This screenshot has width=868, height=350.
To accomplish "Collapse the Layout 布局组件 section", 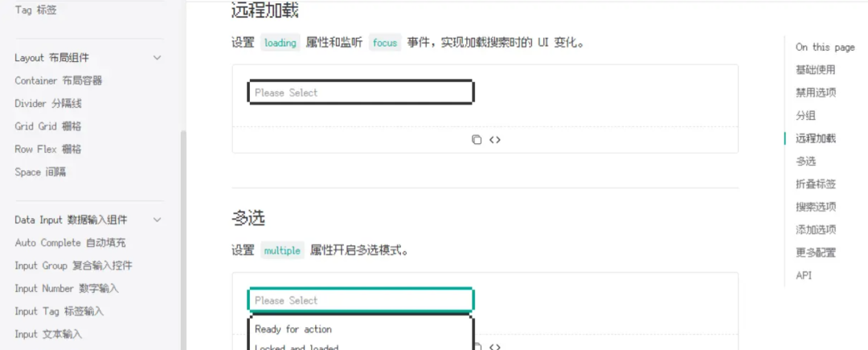I will (158, 58).
